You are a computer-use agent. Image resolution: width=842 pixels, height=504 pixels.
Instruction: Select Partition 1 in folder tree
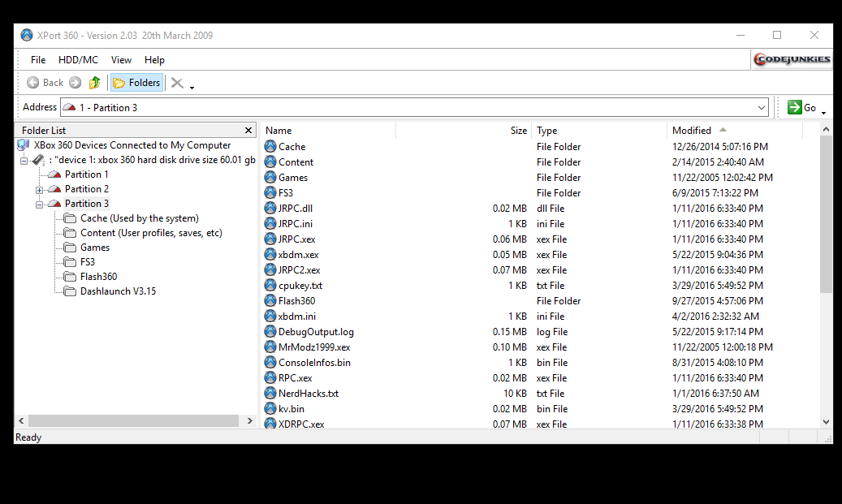[86, 174]
